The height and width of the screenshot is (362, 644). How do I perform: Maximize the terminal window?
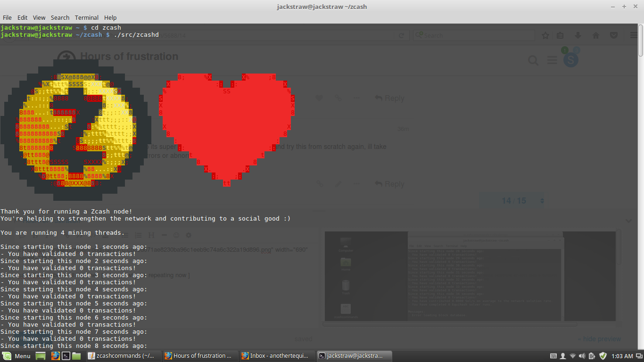pyautogui.click(x=624, y=7)
